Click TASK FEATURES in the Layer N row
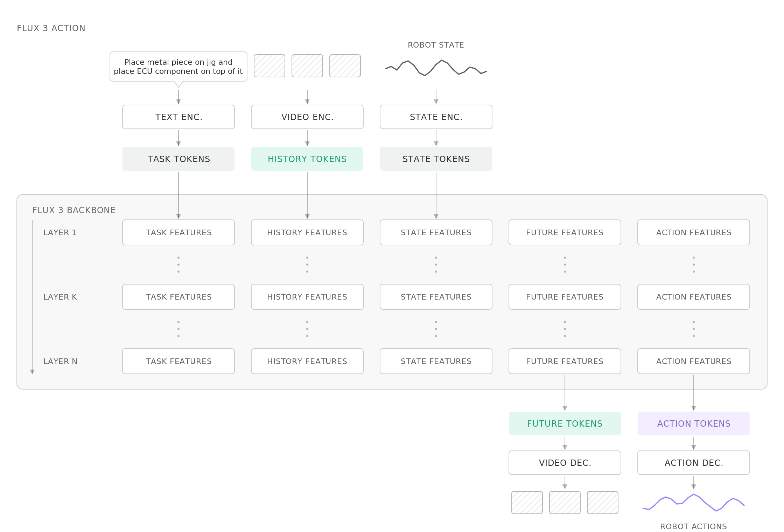The height and width of the screenshot is (532, 784). click(178, 361)
